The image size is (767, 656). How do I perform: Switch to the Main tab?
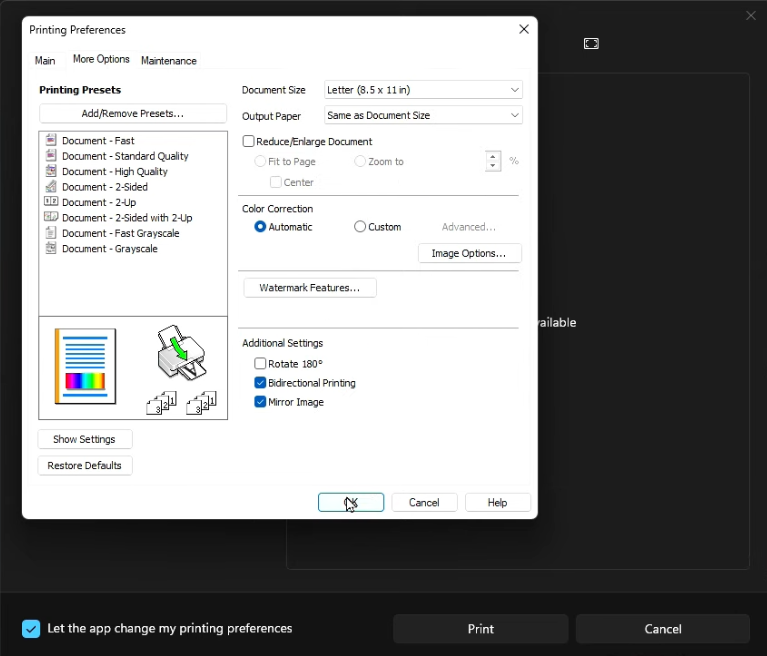click(x=45, y=61)
